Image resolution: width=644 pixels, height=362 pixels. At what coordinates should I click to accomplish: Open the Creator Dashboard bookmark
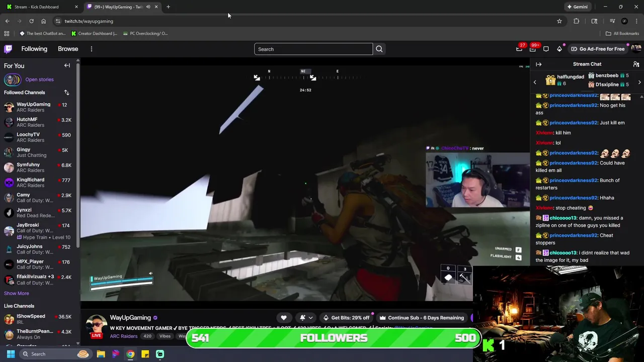(x=94, y=34)
